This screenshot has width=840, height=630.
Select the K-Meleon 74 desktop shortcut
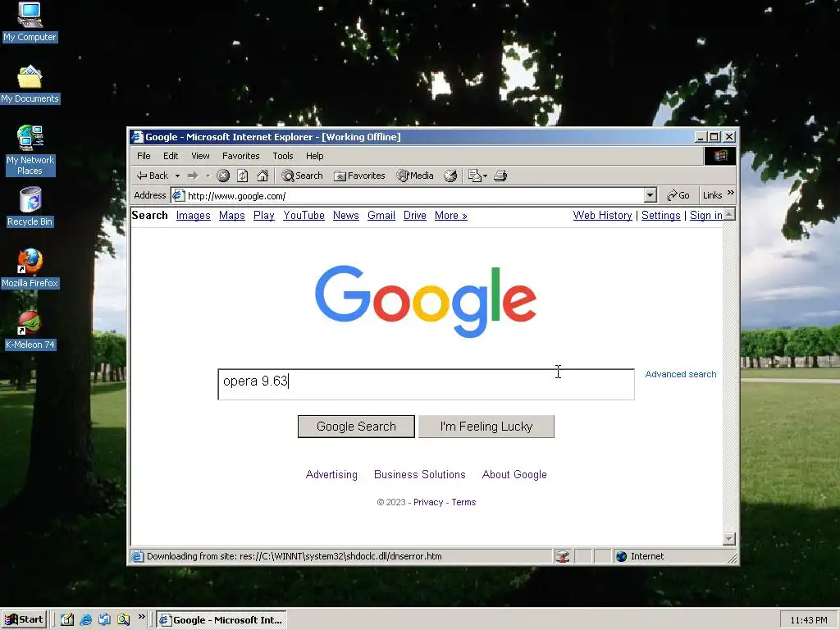tap(30, 331)
